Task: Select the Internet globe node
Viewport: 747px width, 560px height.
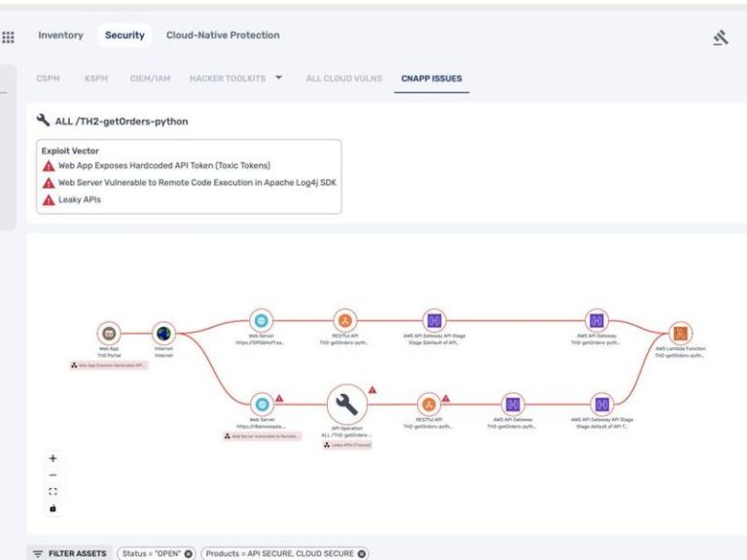Action: tap(163, 333)
